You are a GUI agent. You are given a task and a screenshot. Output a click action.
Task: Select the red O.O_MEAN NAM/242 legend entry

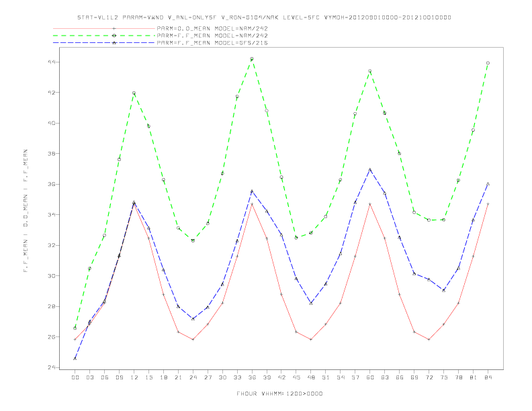(x=161, y=28)
